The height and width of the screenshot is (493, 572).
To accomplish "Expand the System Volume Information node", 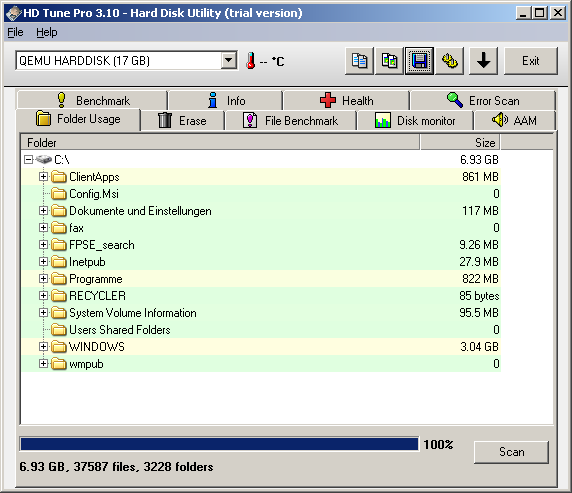I will (43, 313).
